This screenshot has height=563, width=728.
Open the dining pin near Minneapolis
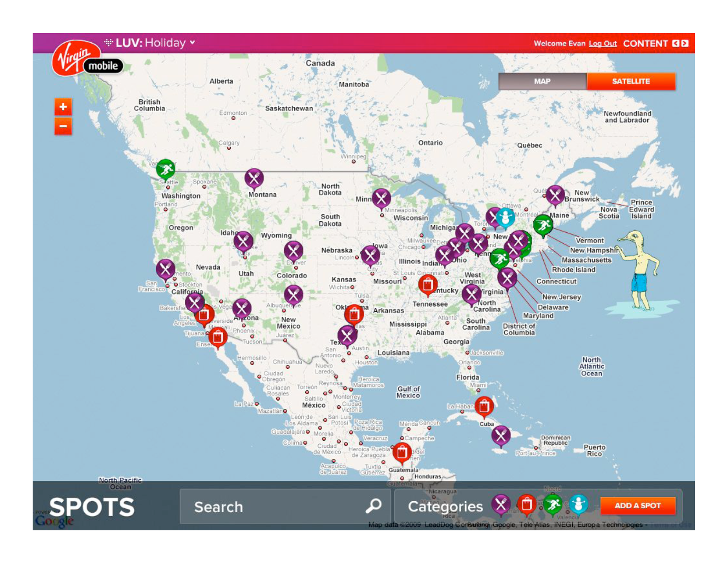pyautogui.click(x=381, y=199)
